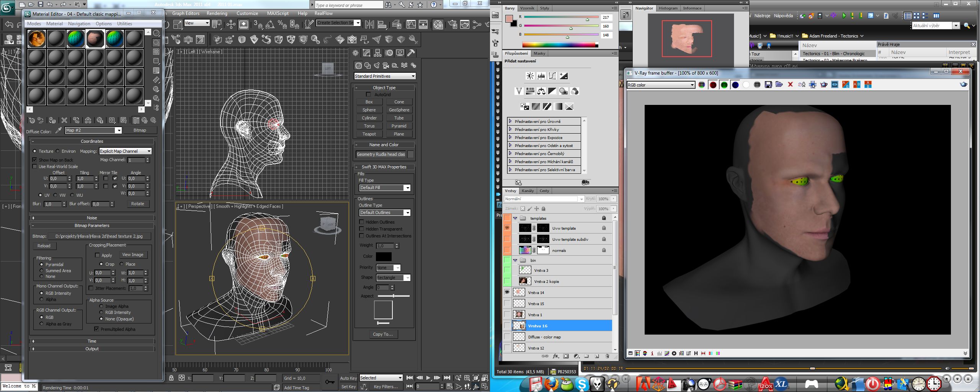The width and height of the screenshot is (980, 392).
Task: Click the Play animation button
Action: tap(428, 378)
